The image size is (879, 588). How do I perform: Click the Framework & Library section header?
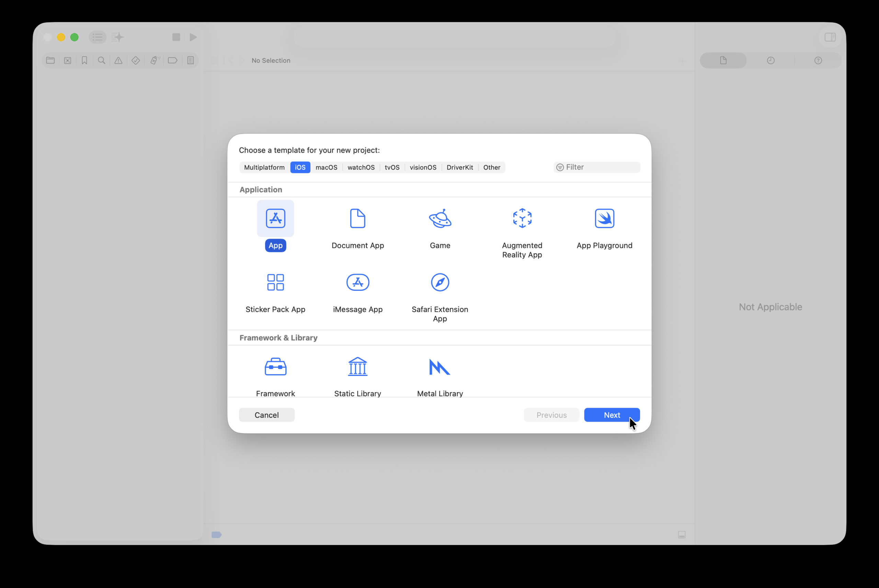pos(278,337)
